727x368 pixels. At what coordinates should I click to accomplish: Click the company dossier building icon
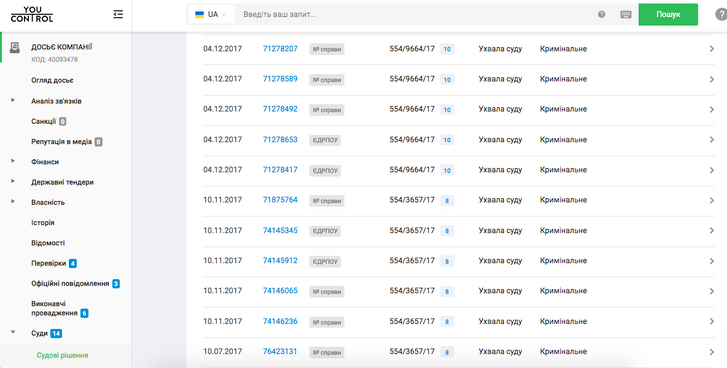tap(15, 47)
